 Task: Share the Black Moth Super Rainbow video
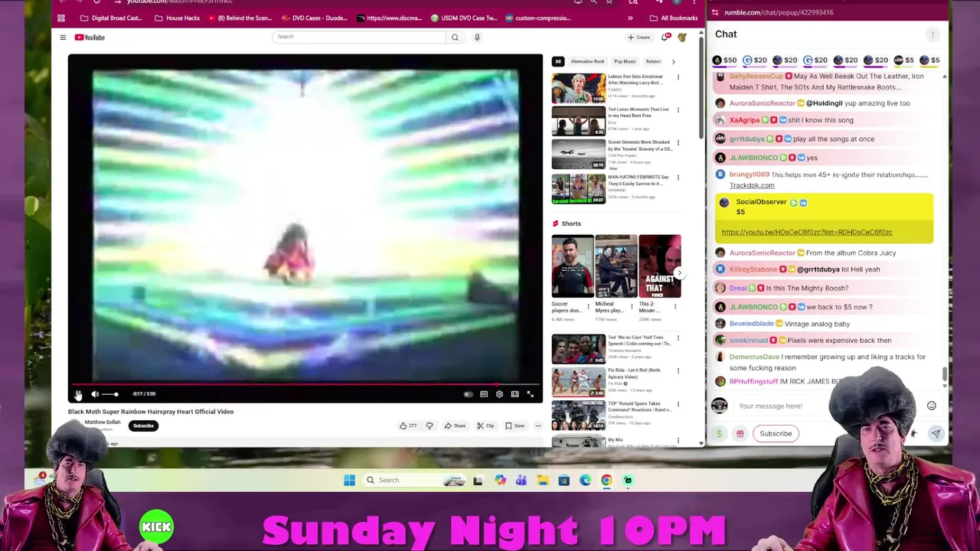pos(454,426)
